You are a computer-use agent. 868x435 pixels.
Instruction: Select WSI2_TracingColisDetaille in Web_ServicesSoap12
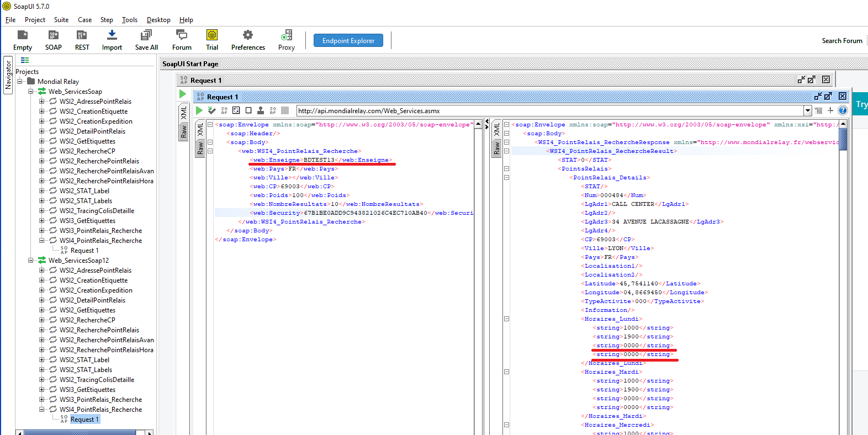[97, 379]
